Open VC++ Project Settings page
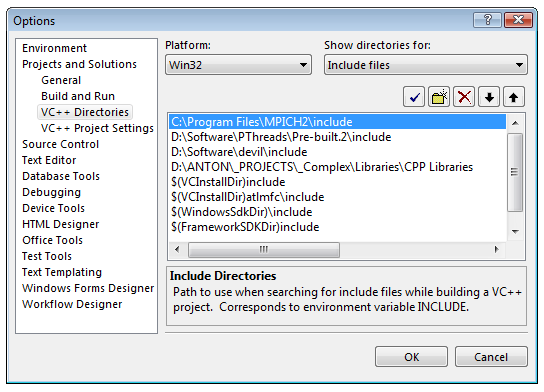Screen dimensions: 544x392 point(97,128)
